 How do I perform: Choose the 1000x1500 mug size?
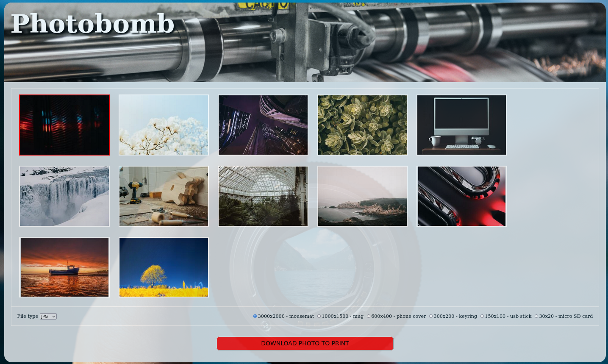319,316
